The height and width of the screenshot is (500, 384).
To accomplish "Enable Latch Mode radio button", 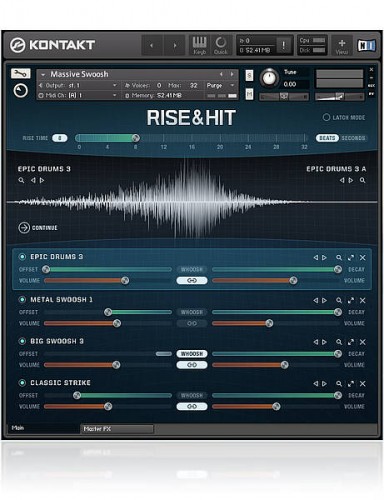I will click(x=326, y=117).
